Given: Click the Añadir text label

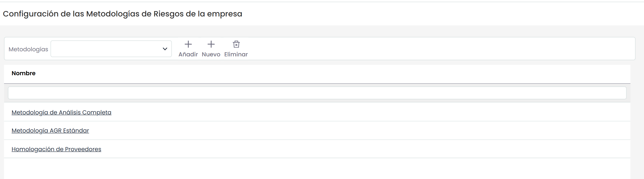Looking at the screenshot, I should click(188, 54).
